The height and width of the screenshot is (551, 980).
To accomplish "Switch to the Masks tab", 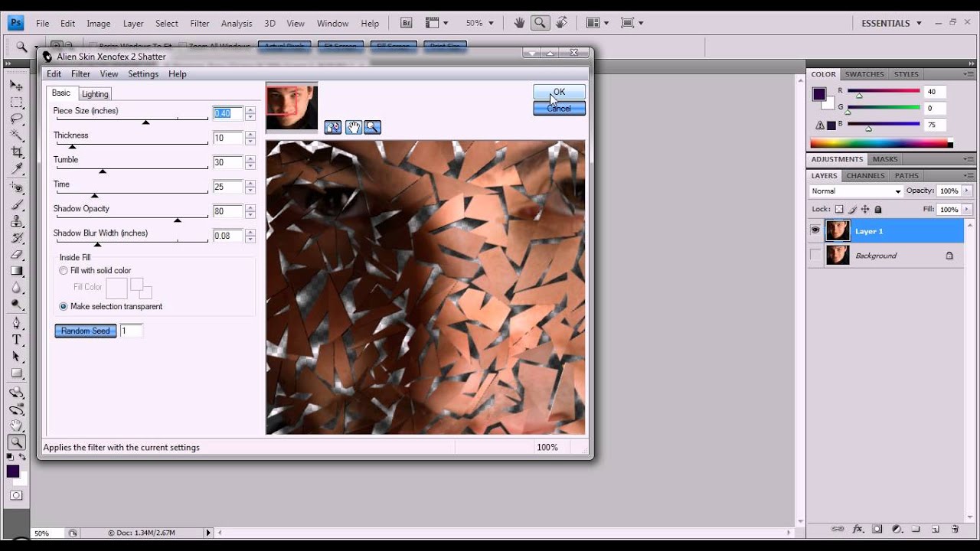I will click(x=885, y=159).
